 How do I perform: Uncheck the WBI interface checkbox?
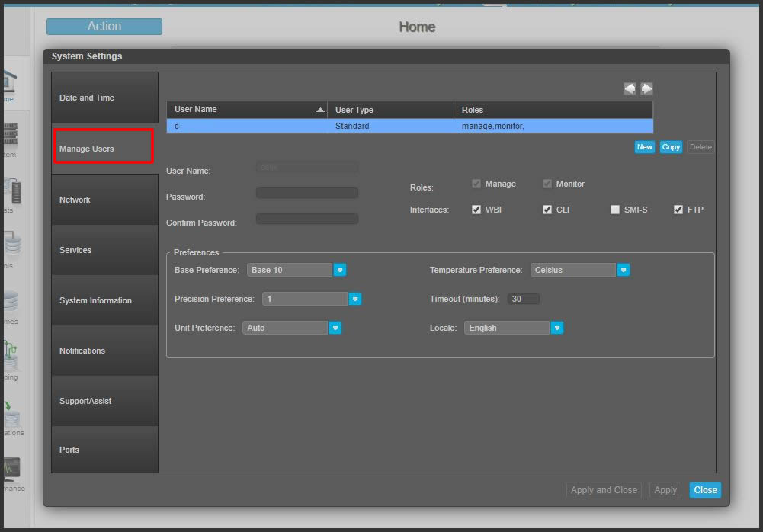point(476,210)
